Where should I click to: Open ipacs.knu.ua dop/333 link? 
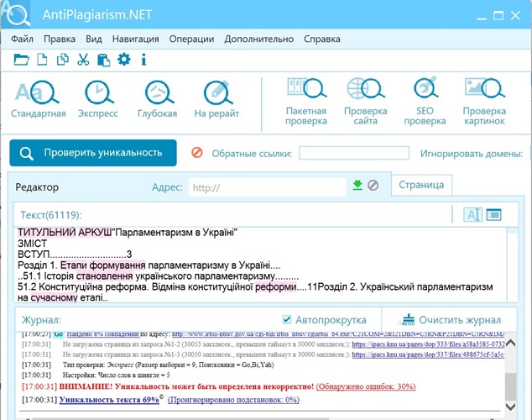click(428, 344)
